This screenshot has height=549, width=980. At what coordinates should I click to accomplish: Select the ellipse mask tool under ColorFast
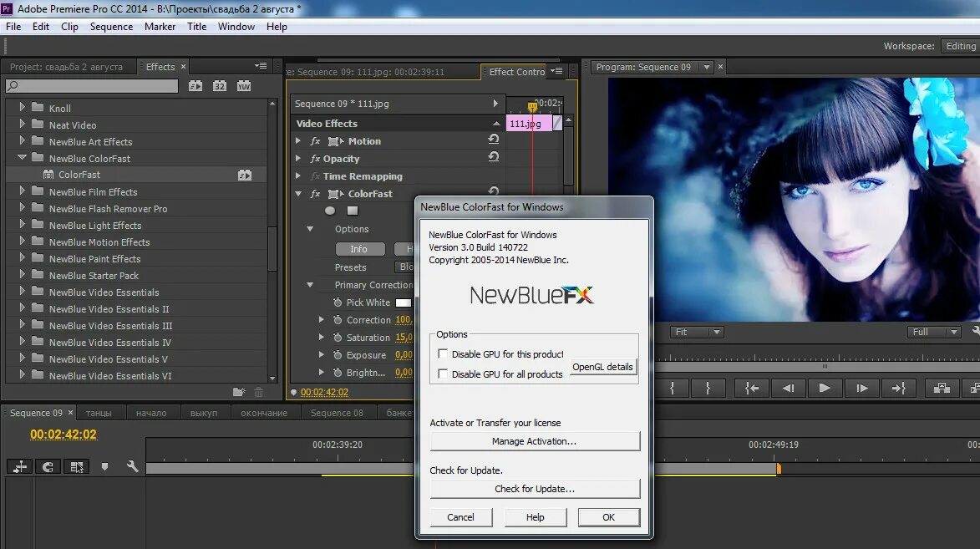[330, 211]
